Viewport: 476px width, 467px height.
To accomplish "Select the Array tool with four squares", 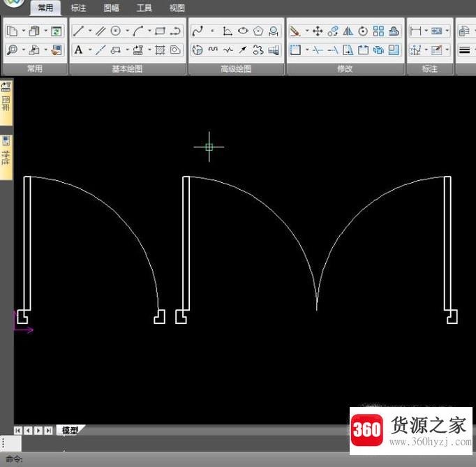I will coord(378,31).
